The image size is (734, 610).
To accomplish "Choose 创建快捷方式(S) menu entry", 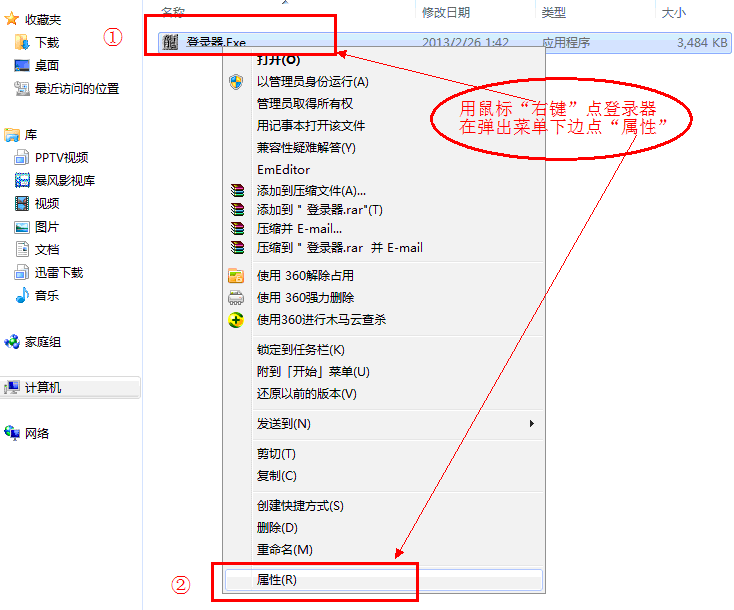I will 300,506.
